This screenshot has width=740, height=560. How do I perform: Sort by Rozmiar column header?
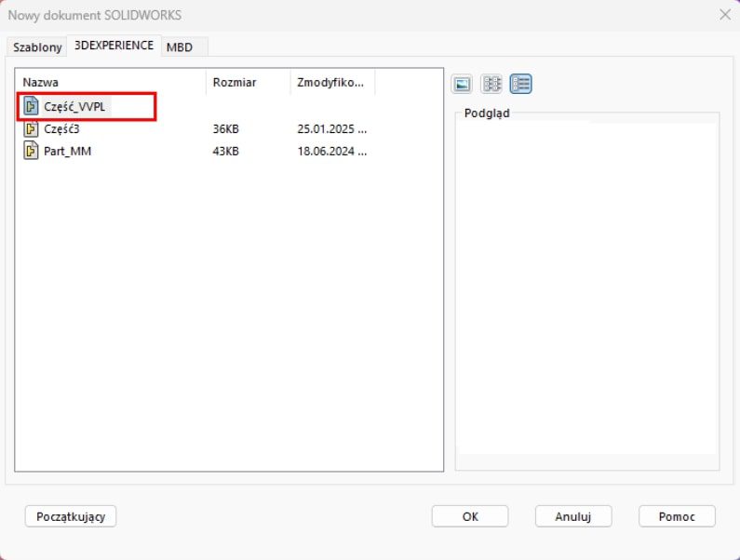pyautogui.click(x=249, y=82)
